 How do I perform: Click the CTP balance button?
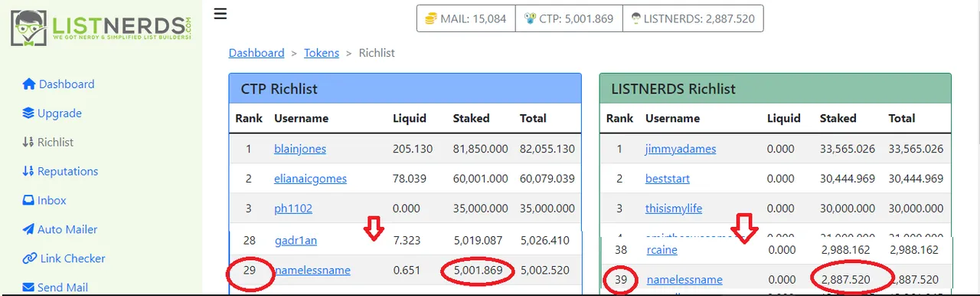(x=567, y=18)
